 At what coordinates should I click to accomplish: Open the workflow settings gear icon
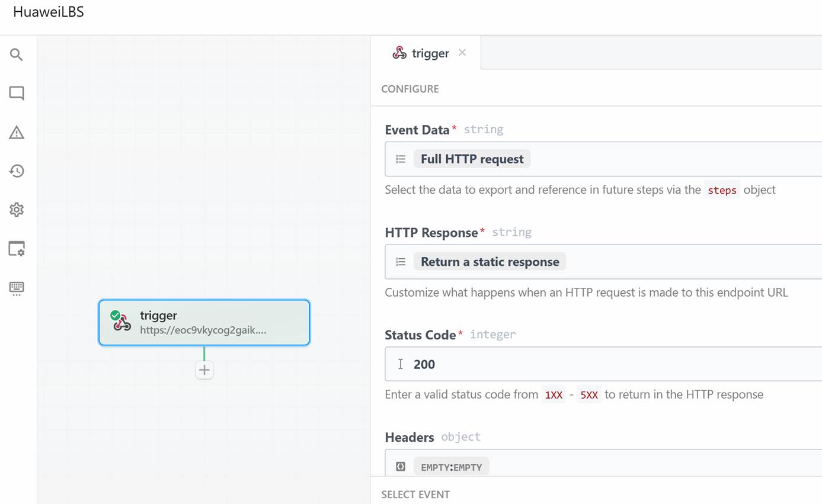click(x=17, y=210)
